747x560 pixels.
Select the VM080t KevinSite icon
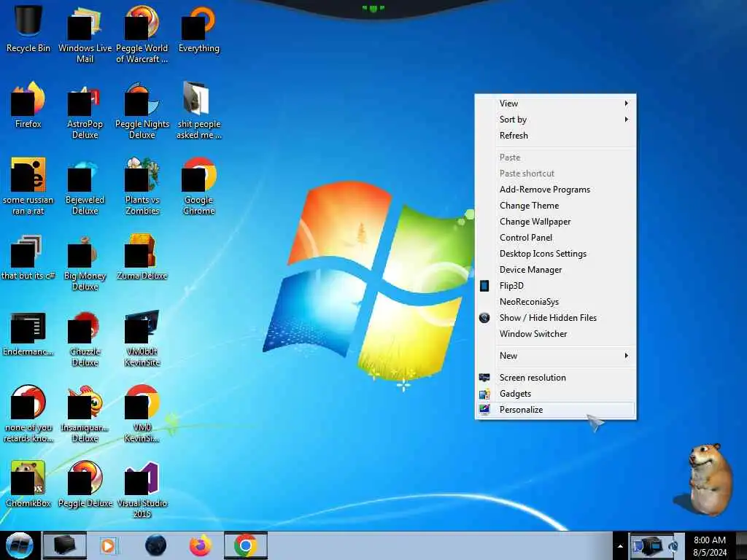tap(142, 338)
